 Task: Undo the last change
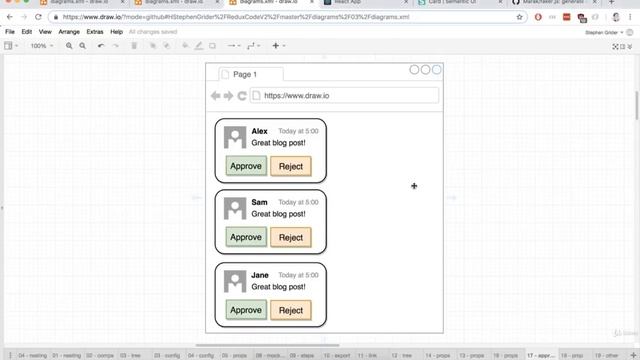(101, 46)
